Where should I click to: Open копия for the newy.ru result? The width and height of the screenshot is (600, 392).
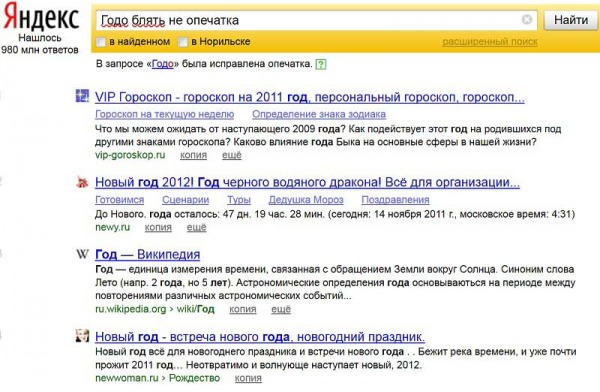tap(158, 227)
